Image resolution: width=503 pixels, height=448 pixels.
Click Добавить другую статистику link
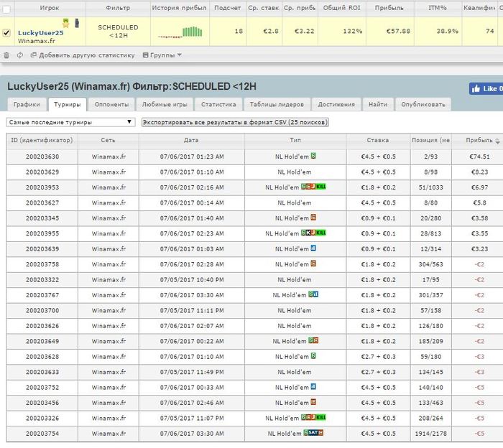[87, 55]
